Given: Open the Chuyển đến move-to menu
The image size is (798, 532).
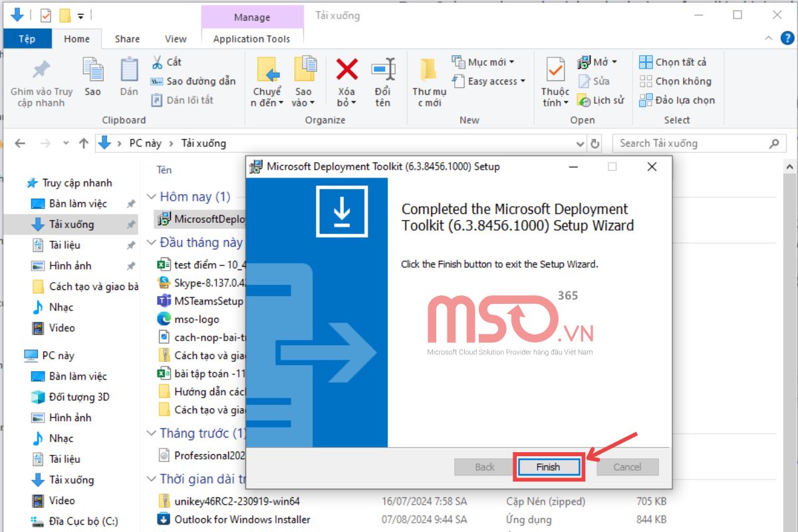Looking at the screenshot, I should click(x=267, y=82).
